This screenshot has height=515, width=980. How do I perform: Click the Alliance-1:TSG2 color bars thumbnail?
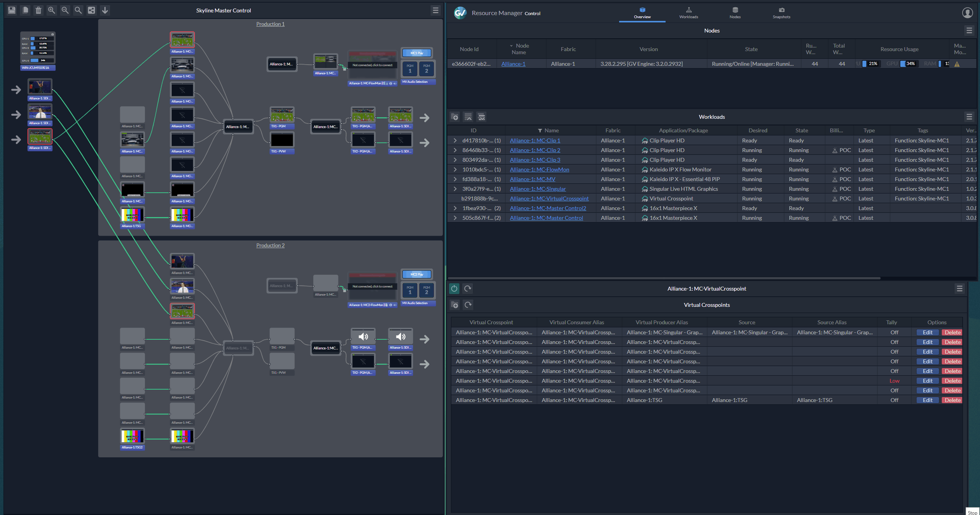coord(132,436)
